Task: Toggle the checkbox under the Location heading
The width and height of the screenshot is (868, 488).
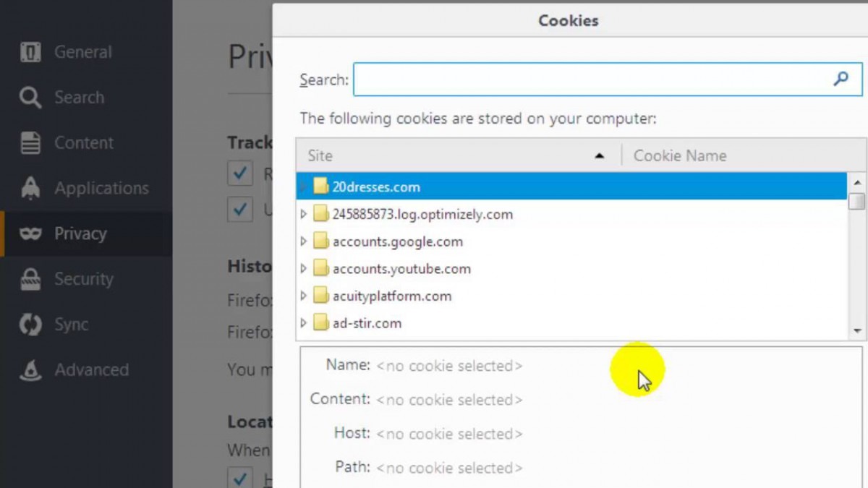Action: click(240, 477)
